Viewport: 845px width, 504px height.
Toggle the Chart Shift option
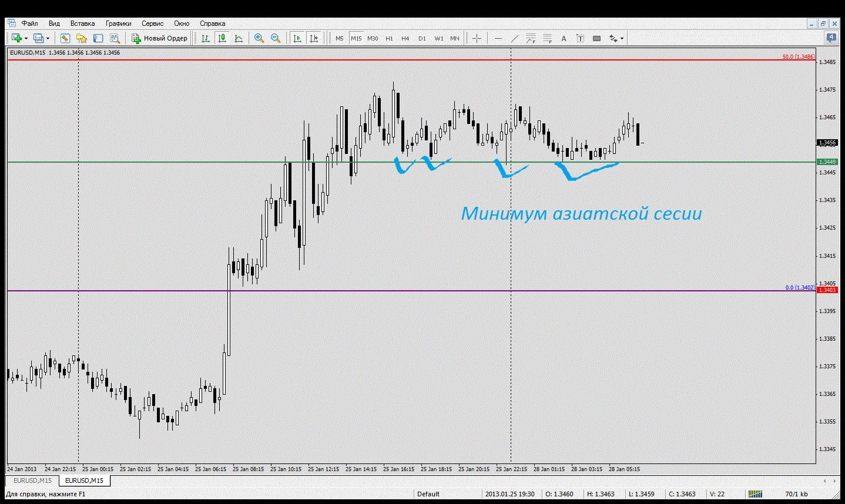[314, 38]
